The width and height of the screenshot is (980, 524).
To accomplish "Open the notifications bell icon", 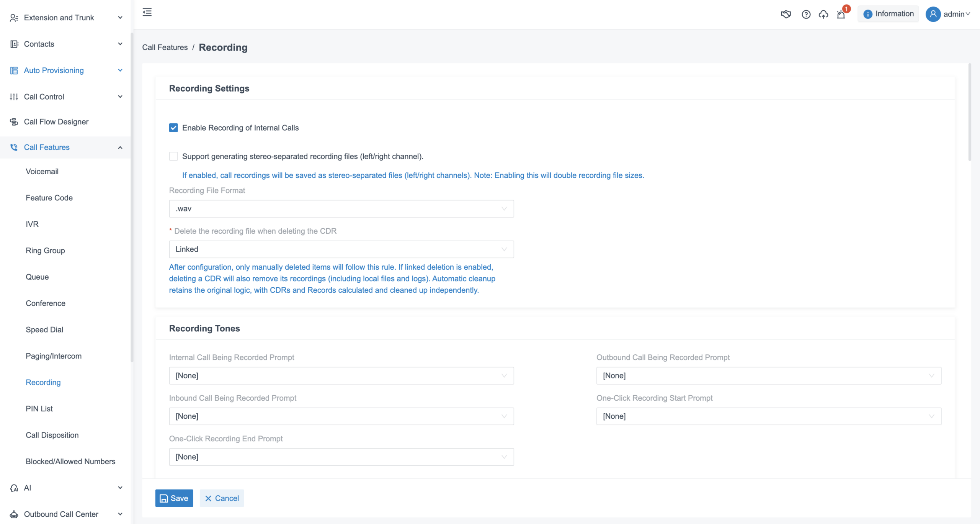I will click(x=841, y=15).
